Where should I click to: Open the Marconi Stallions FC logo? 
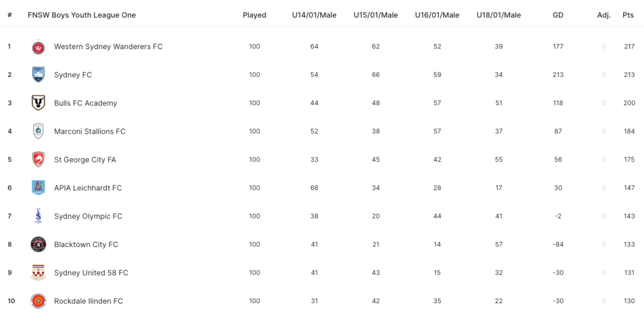click(38, 132)
